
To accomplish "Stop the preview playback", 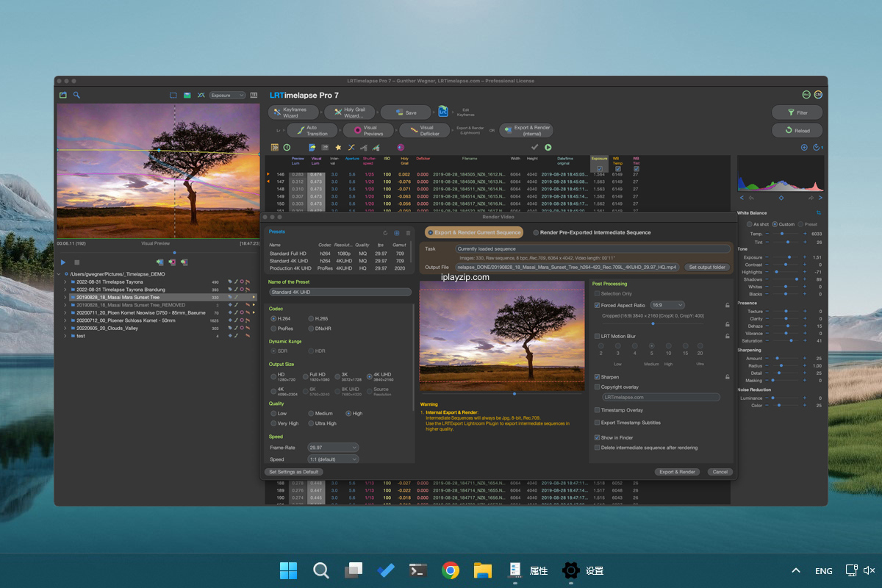I will [76, 262].
